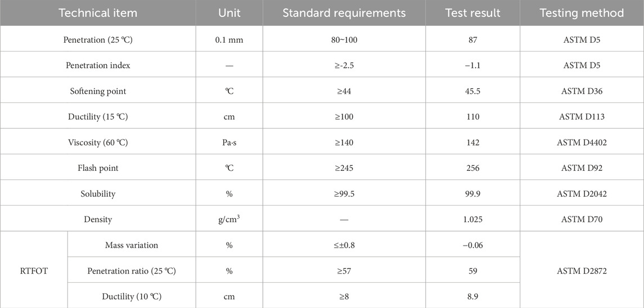Screen dimensions: 644x308
Task: Click the ASTM D4402 cell
Action: pyautogui.click(x=582, y=142)
